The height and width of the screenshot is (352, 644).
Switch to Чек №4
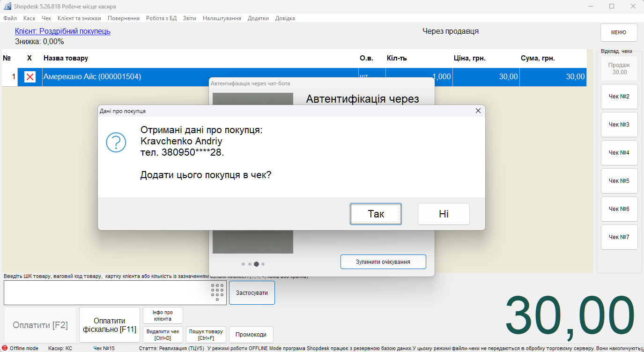pyautogui.click(x=619, y=153)
